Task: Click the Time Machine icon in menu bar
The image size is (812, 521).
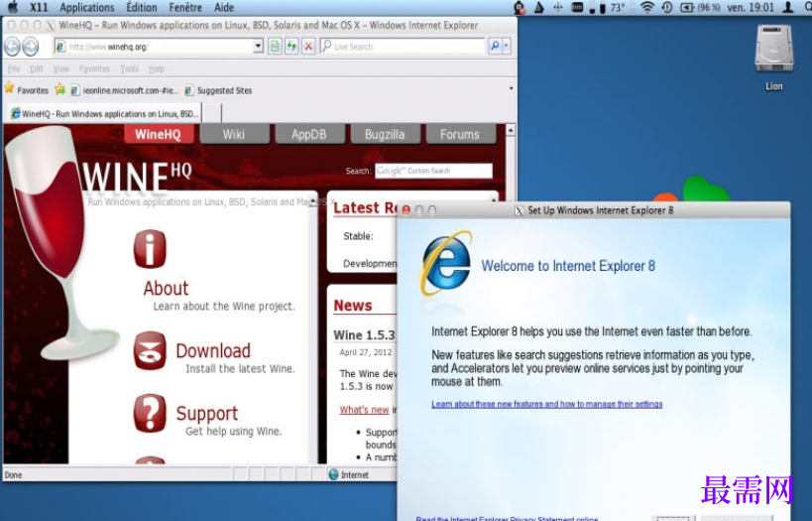Action: [667, 7]
